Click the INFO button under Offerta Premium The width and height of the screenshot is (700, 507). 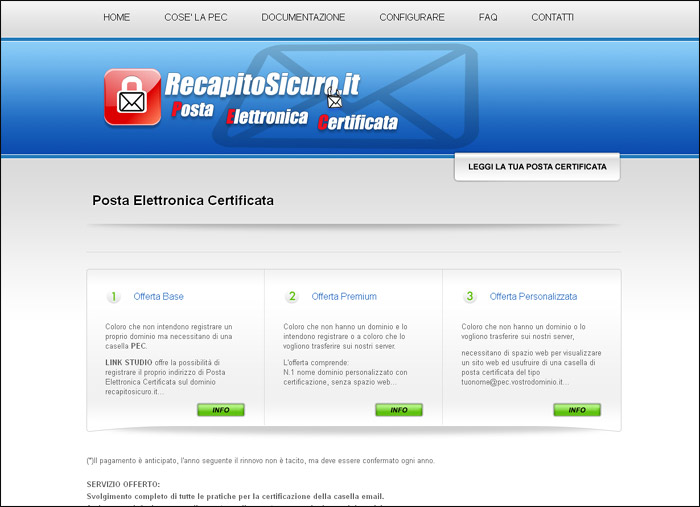tap(399, 410)
